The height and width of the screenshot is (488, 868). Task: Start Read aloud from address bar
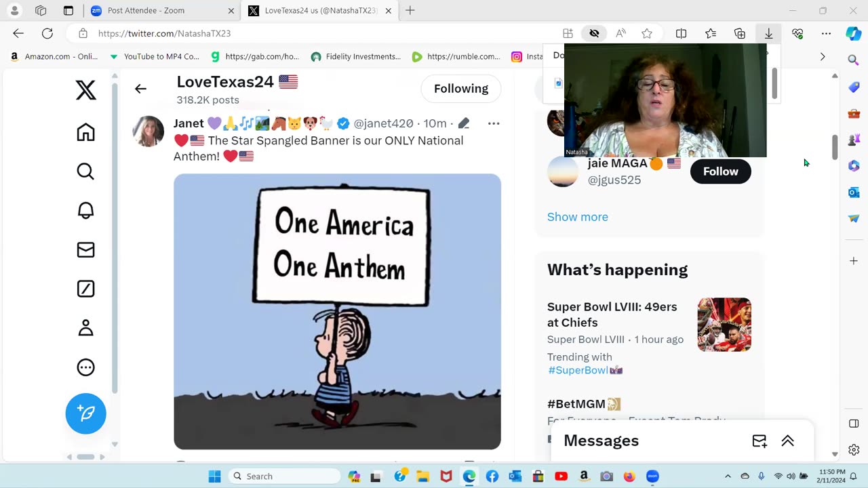point(620,33)
